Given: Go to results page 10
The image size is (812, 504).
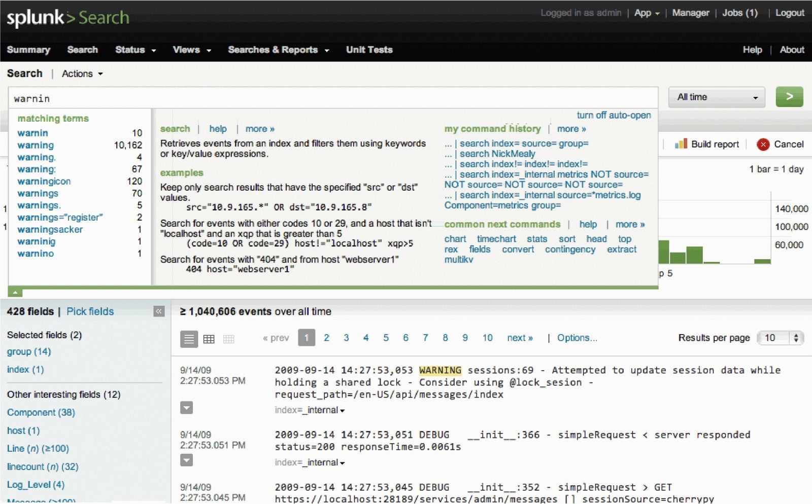Looking at the screenshot, I should (x=487, y=338).
